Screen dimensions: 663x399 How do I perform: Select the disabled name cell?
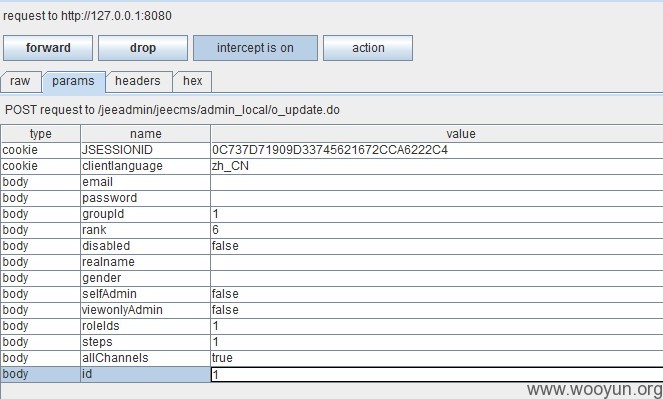(145, 246)
